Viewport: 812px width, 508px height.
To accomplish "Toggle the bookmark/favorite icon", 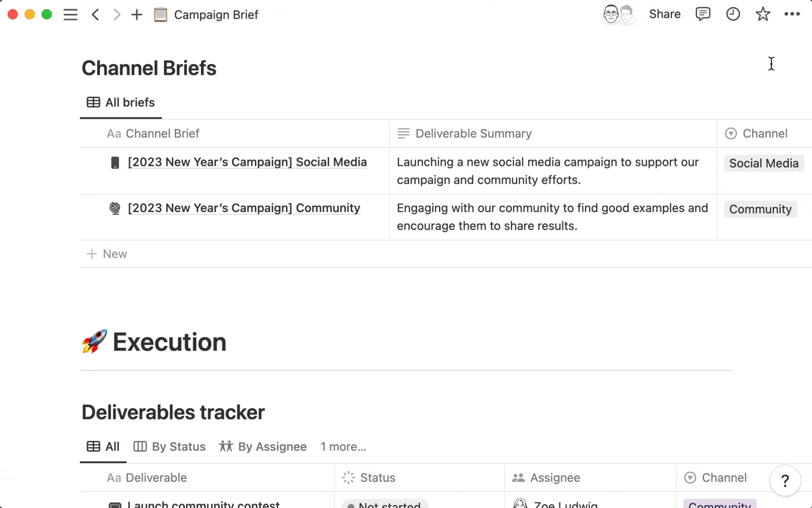I will [x=763, y=14].
